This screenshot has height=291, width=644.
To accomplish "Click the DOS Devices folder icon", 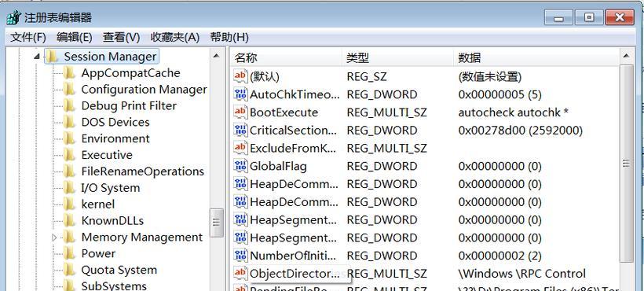I will (x=69, y=122).
